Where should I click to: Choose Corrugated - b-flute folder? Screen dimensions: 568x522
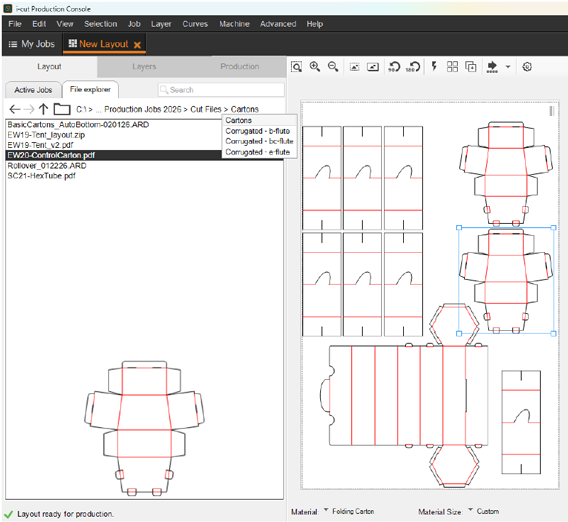(259, 131)
